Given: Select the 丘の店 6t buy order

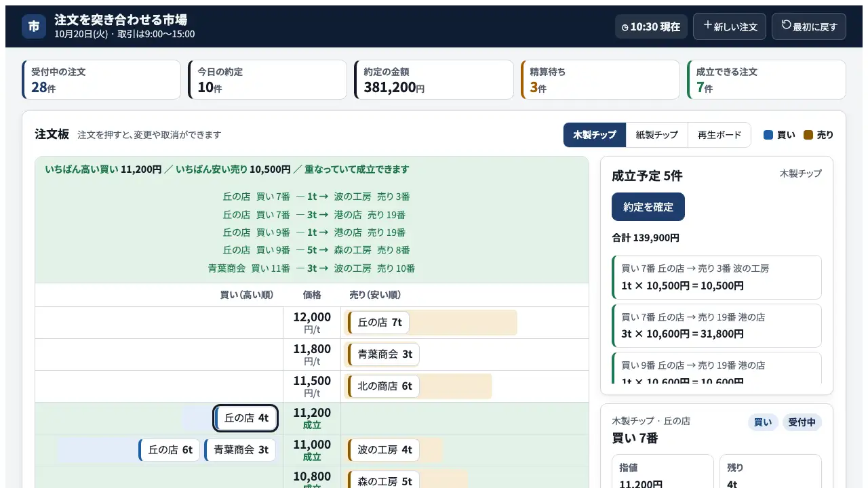Looking at the screenshot, I should pyautogui.click(x=169, y=449).
